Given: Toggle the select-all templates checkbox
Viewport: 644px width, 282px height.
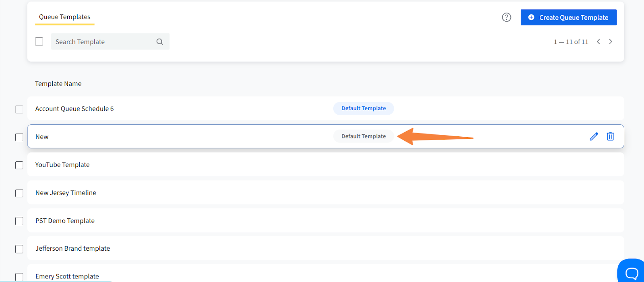Looking at the screenshot, I should click(x=39, y=41).
